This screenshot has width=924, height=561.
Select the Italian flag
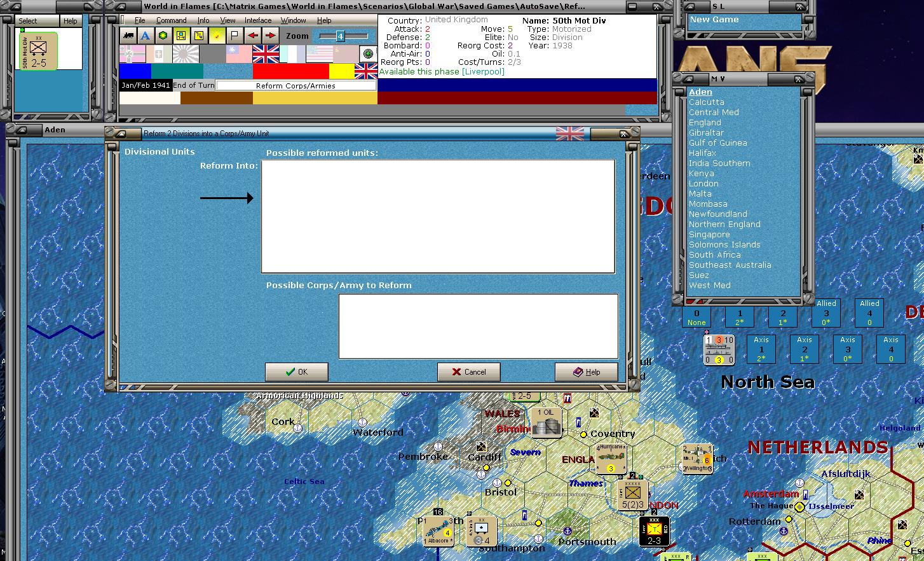(159, 54)
